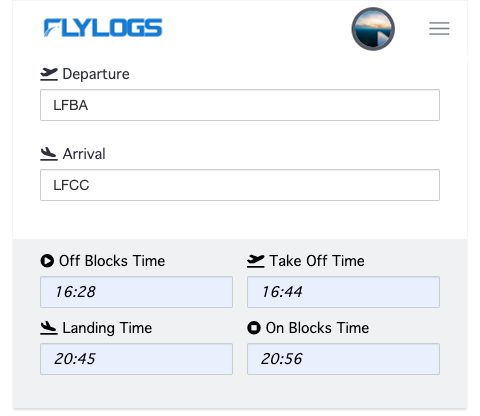Click the Take Off Time plane icon
The height and width of the screenshot is (416, 480).
256,261
